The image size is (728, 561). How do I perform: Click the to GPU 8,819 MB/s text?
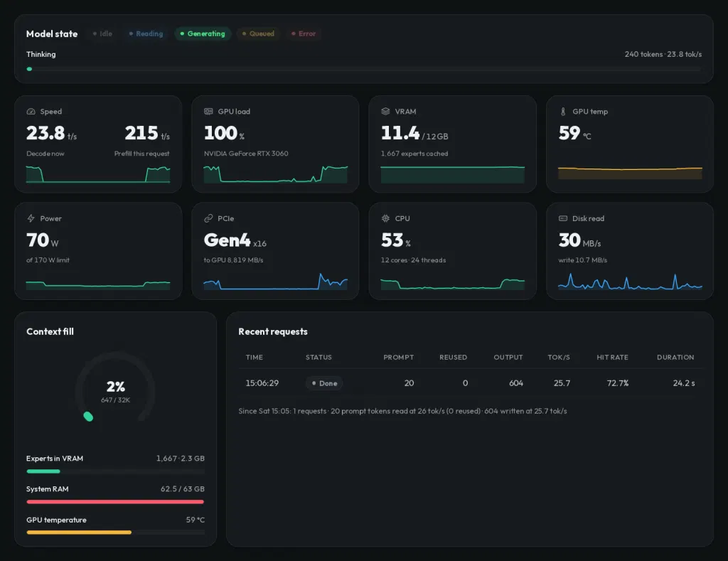[x=233, y=260]
